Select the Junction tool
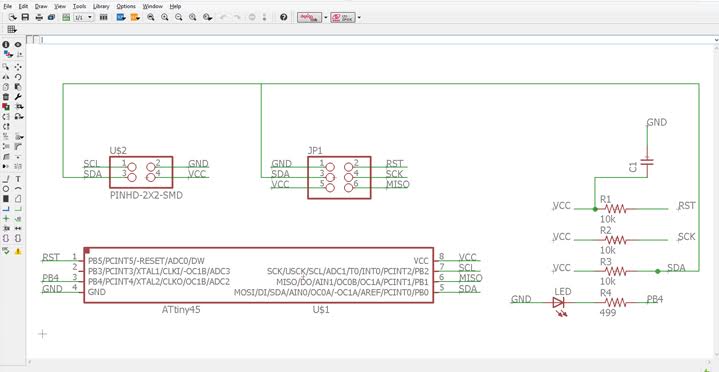The height and width of the screenshot is (372, 719). [6, 218]
